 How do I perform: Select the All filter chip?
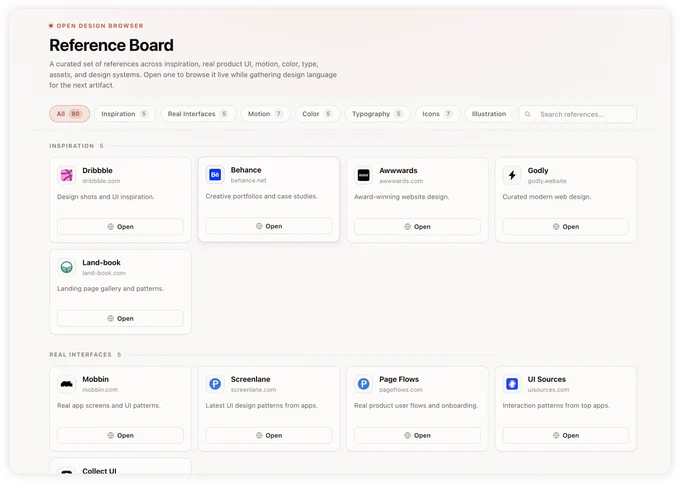coord(69,114)
